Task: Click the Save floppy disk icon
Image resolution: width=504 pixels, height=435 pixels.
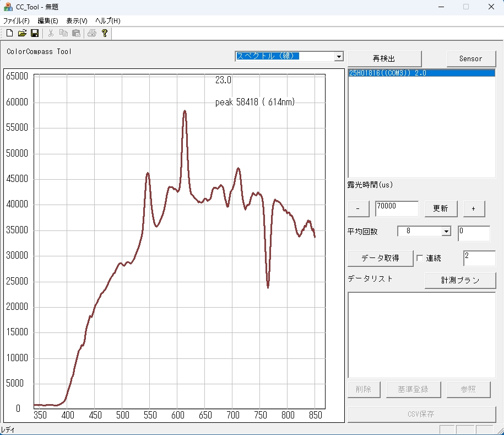Action: 35,34
